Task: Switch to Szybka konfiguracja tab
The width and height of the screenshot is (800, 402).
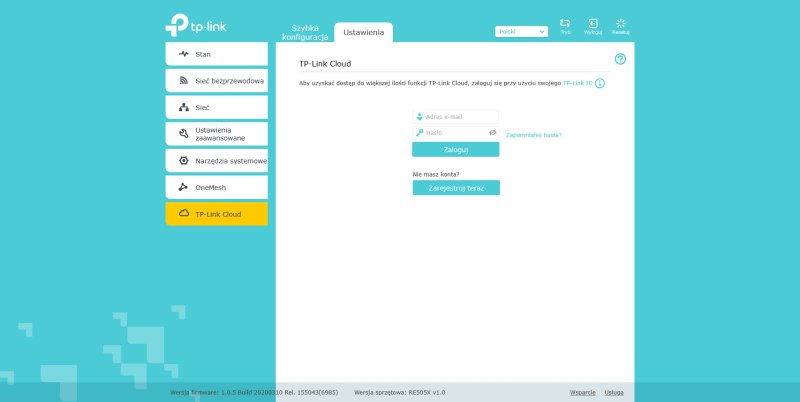Action: click(305, 33)
